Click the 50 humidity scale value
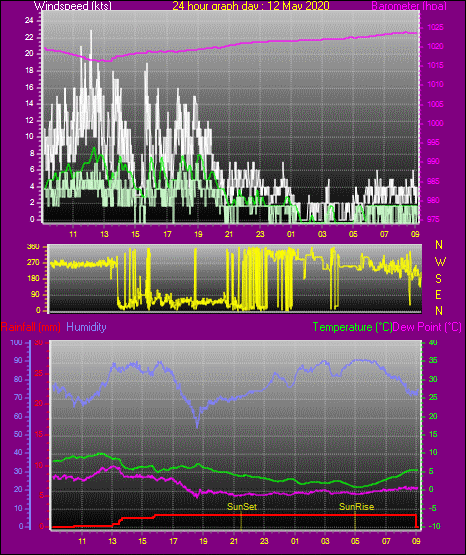This screenshot has height=555, width=466. coord(18,434)
